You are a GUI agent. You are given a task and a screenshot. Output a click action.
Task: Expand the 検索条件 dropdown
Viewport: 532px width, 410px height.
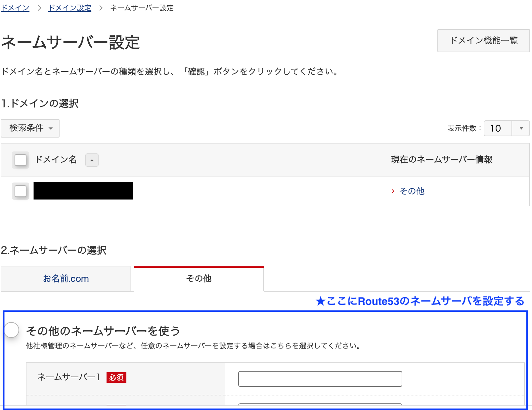coord(30,128)
